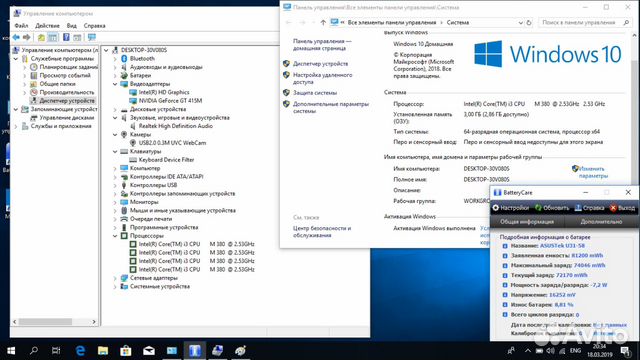Click the Refresh icon in System address bar
This screenshot has height=360, width=640.
coord(529,23)
